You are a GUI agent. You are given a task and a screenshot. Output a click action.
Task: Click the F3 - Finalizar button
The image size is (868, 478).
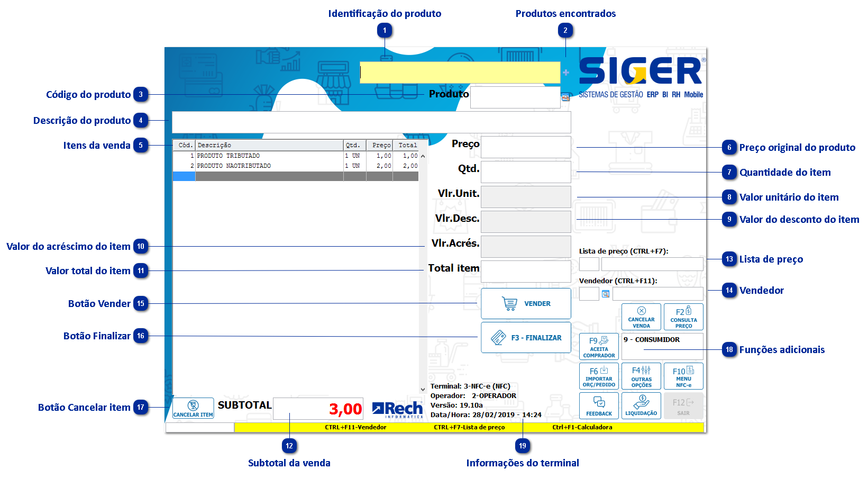point(526,337)
